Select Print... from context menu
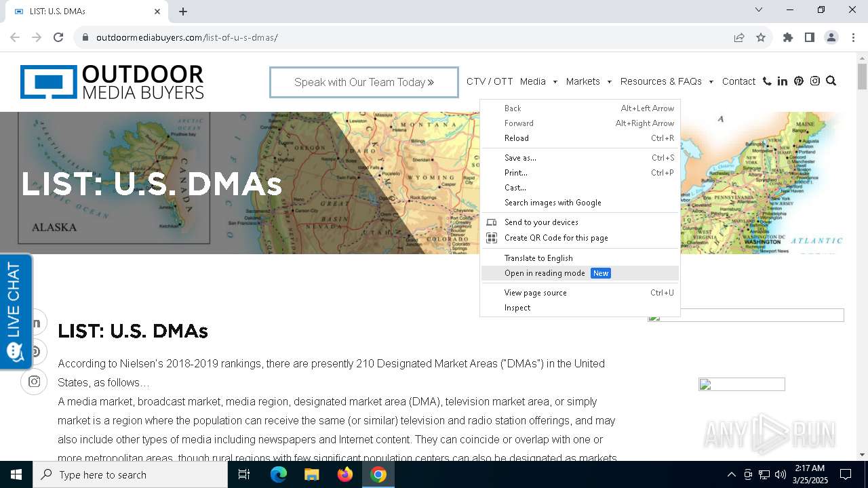The height and width of the screenshot is (488, 868). [580, 173]
